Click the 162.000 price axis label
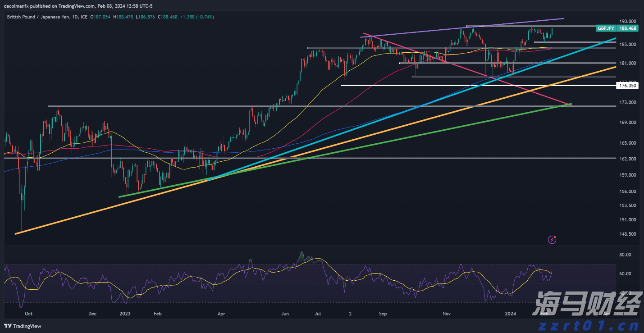The width and height of the screenshot is (644, 333). click(627, 159)
